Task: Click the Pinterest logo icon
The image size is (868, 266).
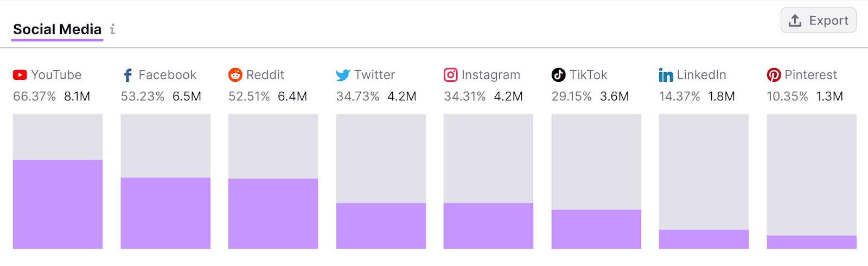Action: pos(774,75)
